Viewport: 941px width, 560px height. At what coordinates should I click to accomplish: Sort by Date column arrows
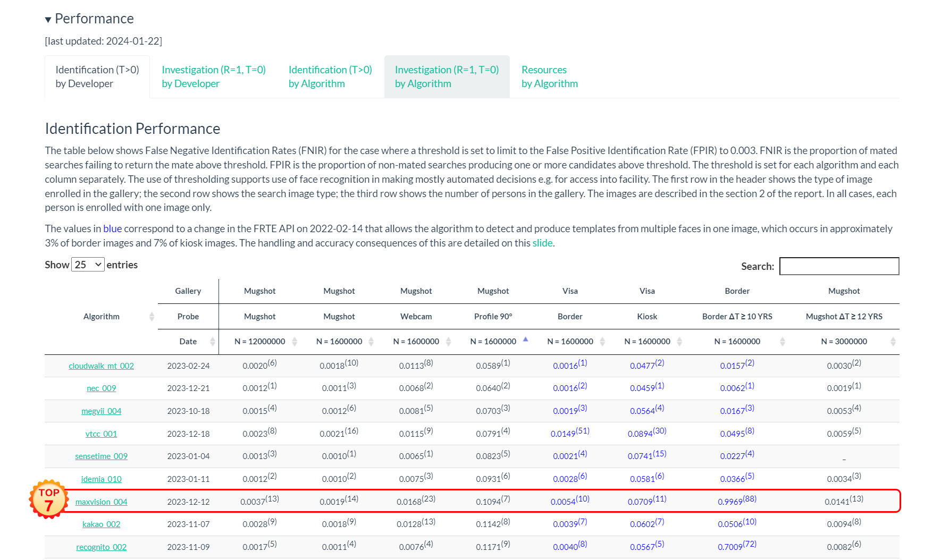[213, 342]
